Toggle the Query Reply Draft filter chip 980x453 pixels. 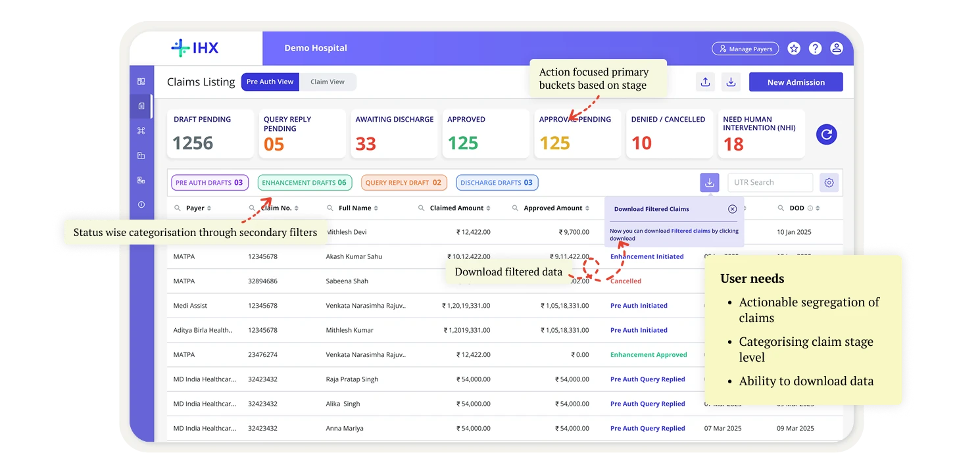404,183
